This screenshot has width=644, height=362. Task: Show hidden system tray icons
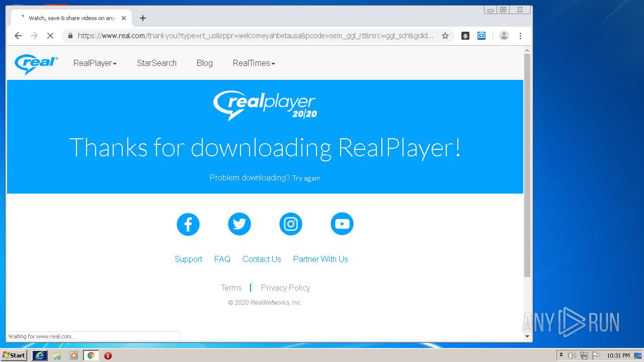pos(561,355)
